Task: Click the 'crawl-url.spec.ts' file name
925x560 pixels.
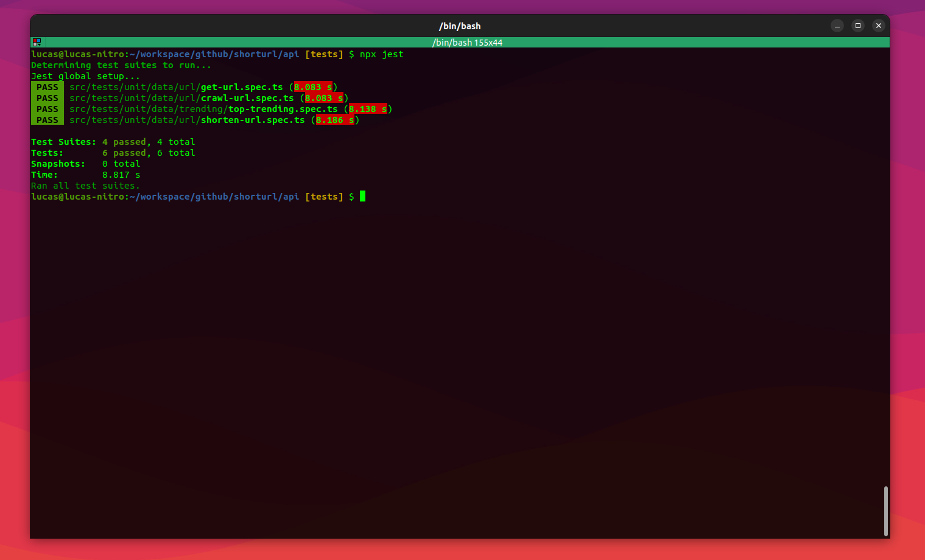Action: [247, 98]
